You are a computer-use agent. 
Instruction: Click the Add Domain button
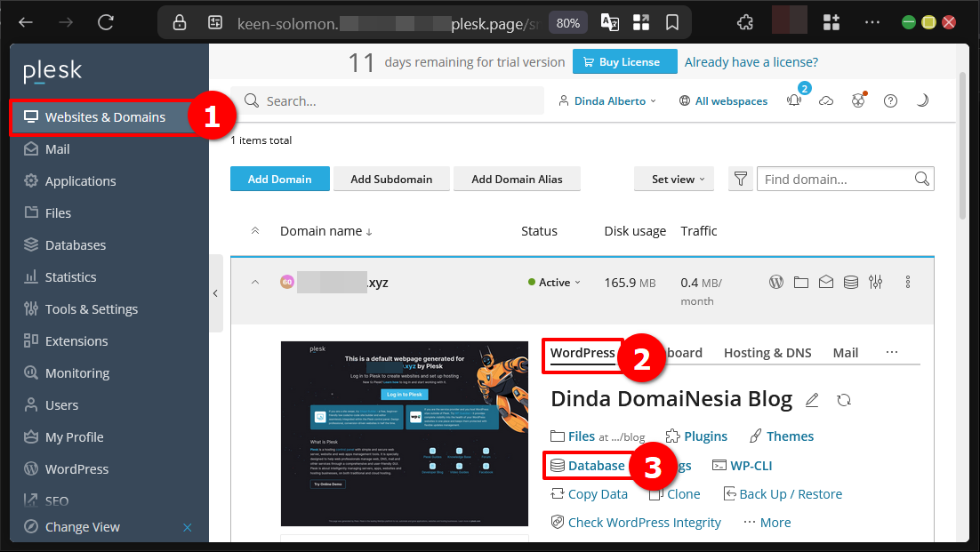click(x=279, y=179)
